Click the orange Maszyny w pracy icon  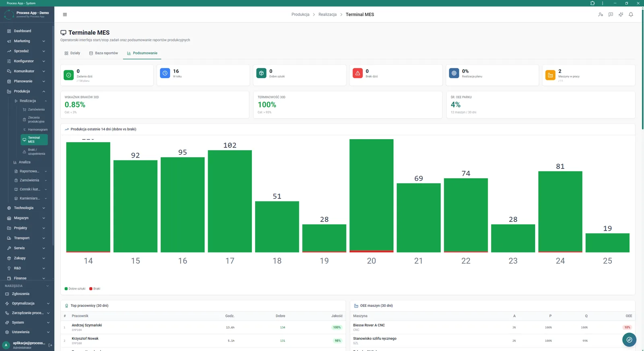coord(550,75)
